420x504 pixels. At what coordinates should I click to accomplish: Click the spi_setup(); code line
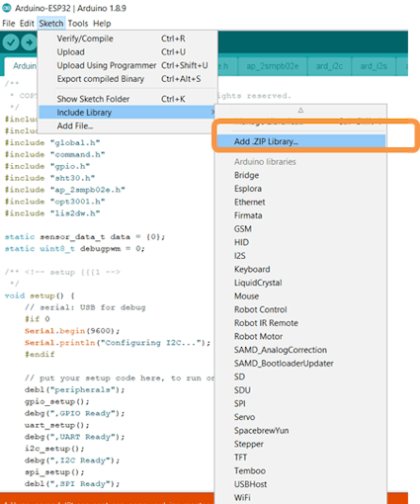(54, 472)
